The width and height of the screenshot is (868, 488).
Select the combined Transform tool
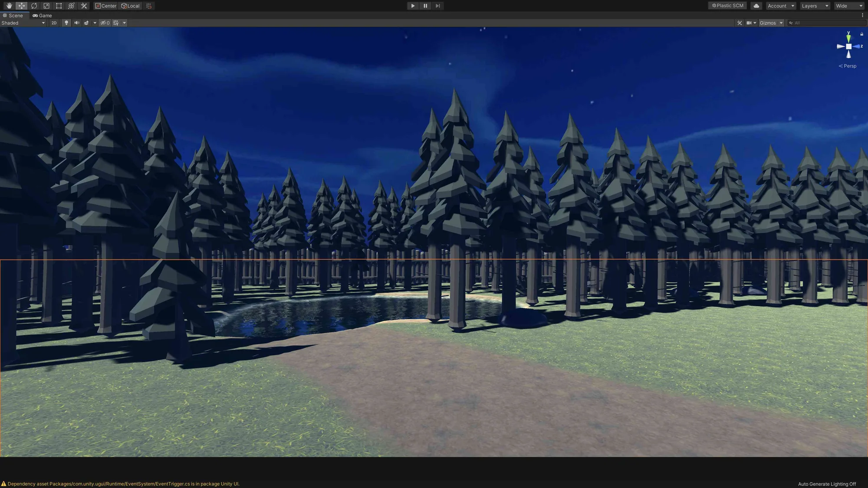click(72, 6)
